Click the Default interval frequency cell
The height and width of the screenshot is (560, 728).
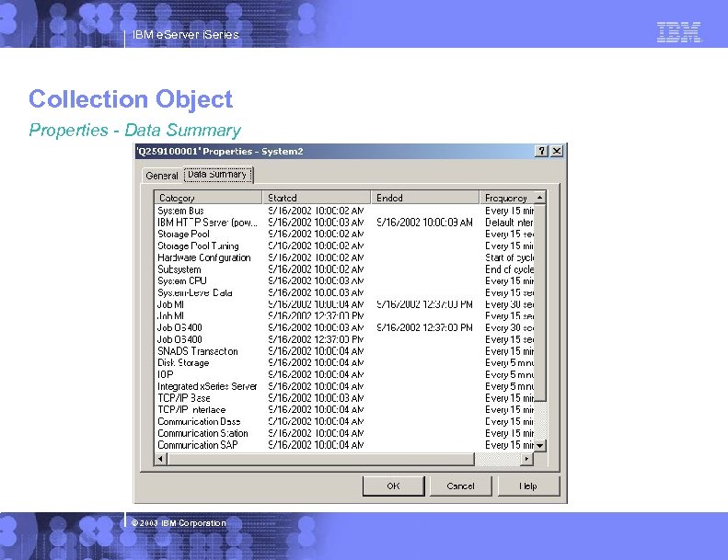(x=509, y=223)
